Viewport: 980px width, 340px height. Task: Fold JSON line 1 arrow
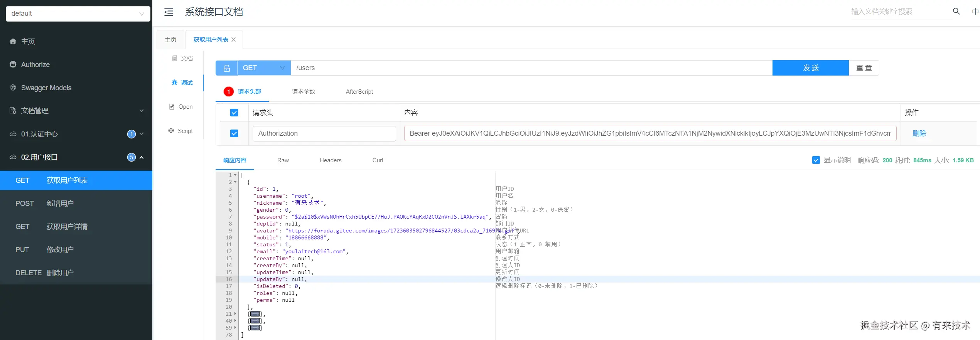coord(235,175)
